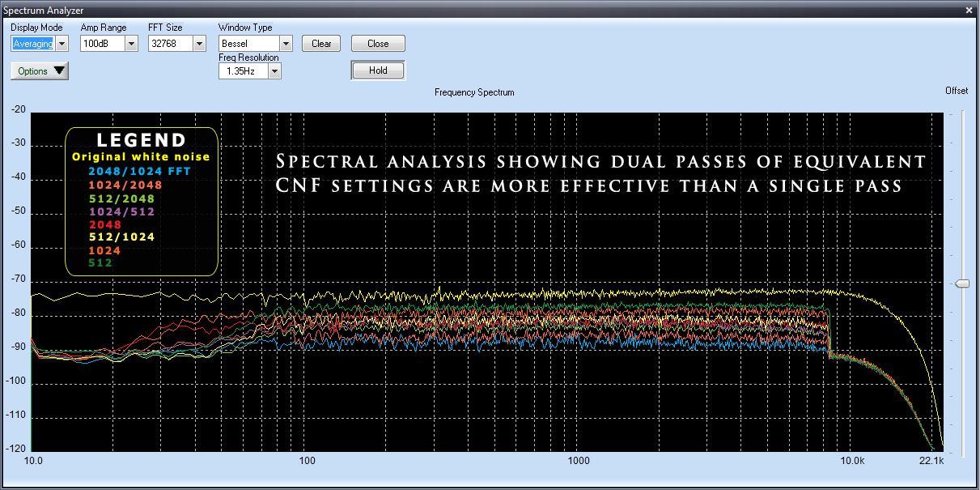Click the 'Offset' slider label

pos(957,92)
